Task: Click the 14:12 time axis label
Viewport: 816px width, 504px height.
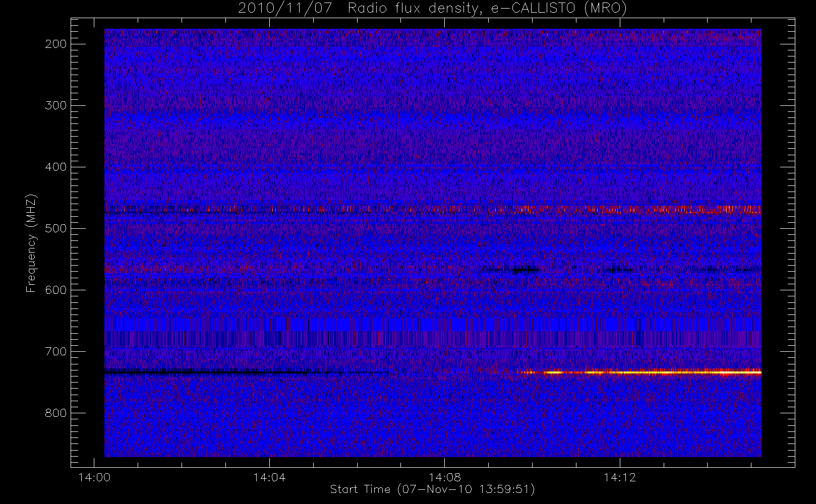Action: [x=620, y=477]
